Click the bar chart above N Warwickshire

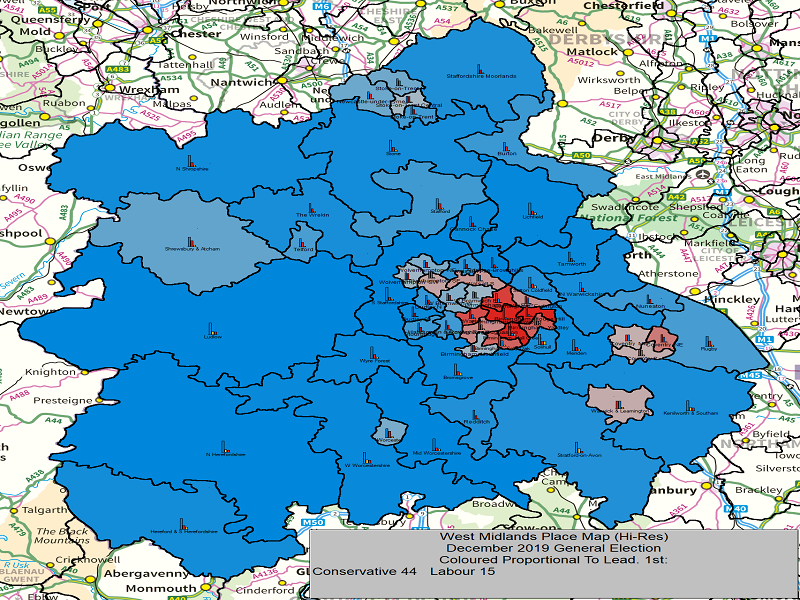(x=581, y=288)
